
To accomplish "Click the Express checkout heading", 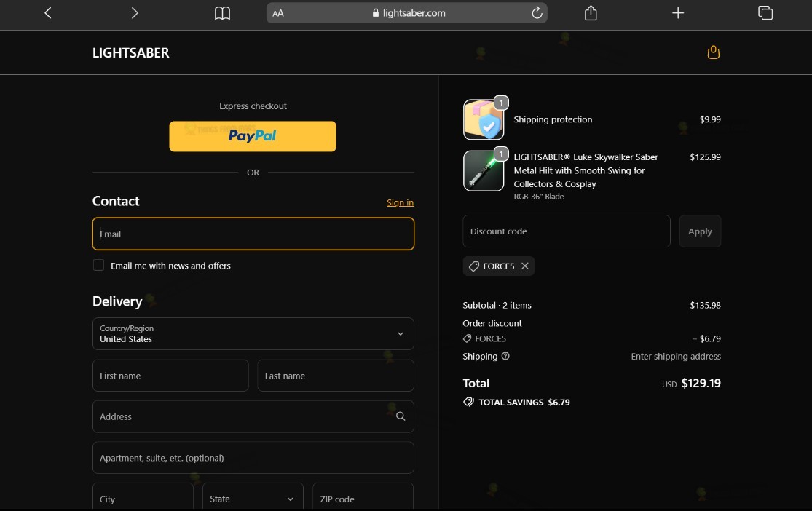I will click(253, 106).
